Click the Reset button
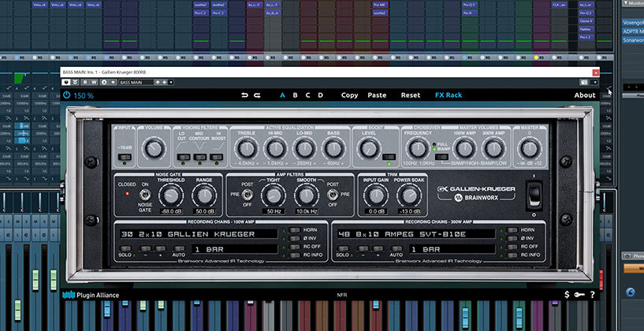Image resolution: width=644 pixels, height=331 pixels. [411, 95]
